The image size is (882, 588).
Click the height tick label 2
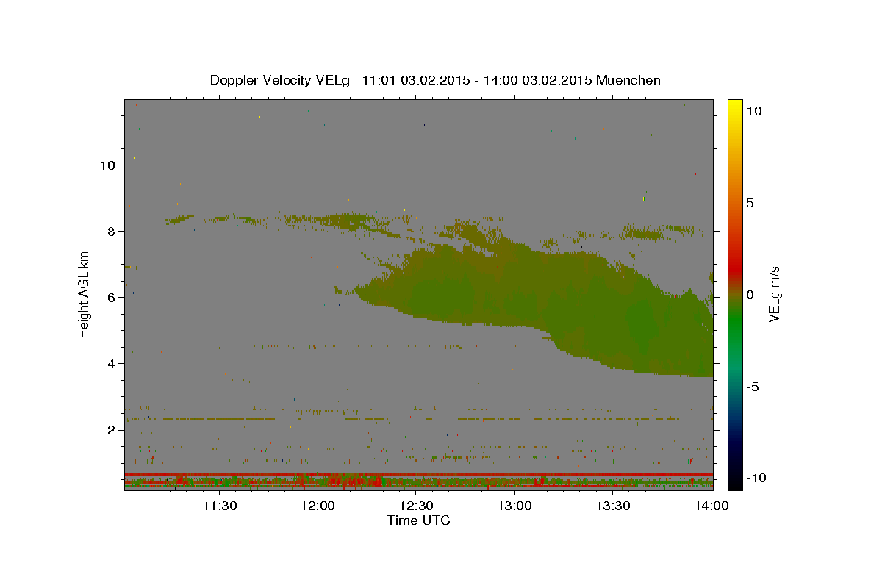click(x=112, y=430)
